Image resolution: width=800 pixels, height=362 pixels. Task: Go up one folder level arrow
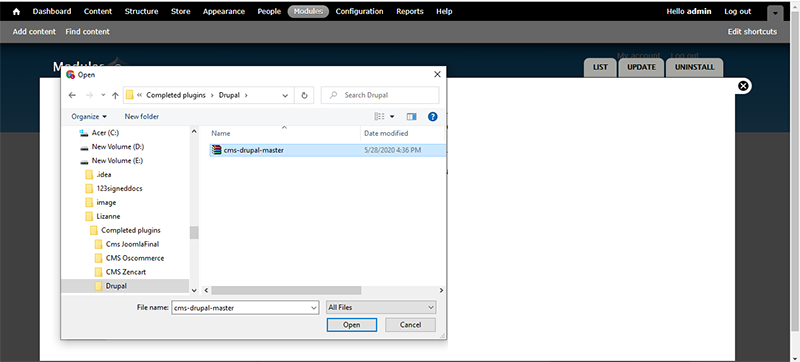point(115,95)
